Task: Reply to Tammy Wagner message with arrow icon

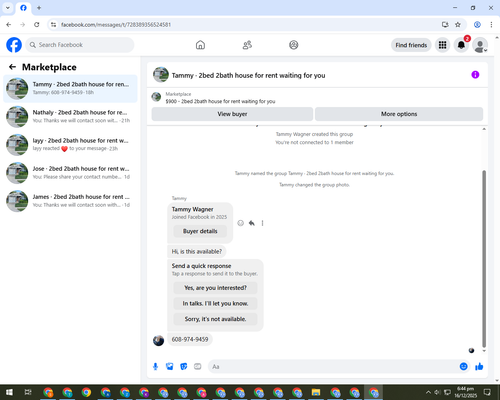Action: point(252,223)
